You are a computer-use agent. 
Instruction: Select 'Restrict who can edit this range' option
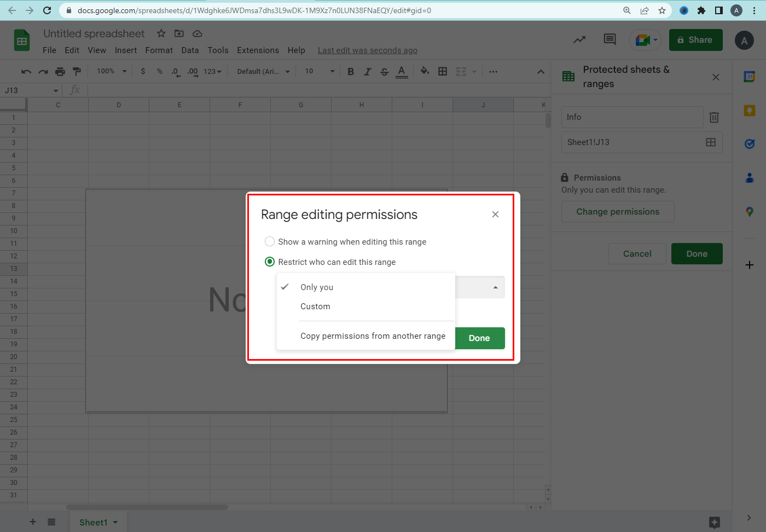[270, 262]
